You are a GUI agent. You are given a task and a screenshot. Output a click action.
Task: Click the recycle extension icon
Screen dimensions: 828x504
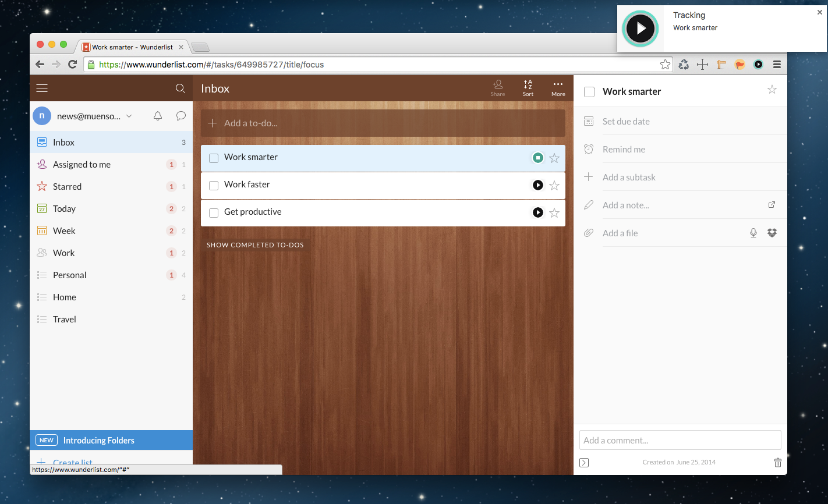coord(684,65)
